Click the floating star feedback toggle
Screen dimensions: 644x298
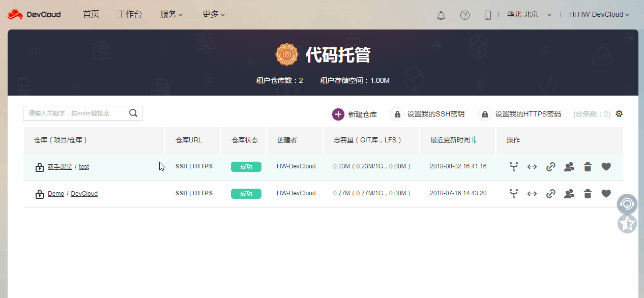[627, 224]
